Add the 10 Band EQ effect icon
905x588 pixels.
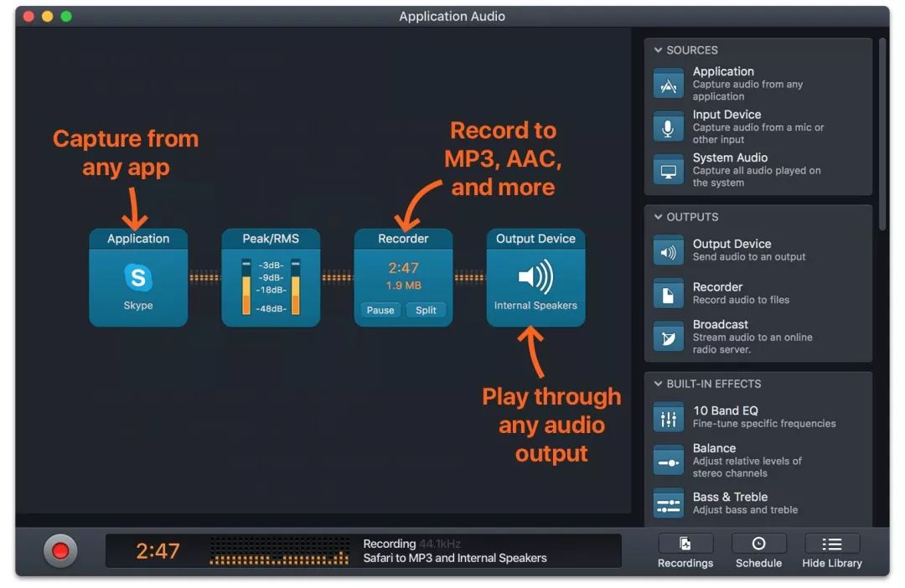point(668,417)
